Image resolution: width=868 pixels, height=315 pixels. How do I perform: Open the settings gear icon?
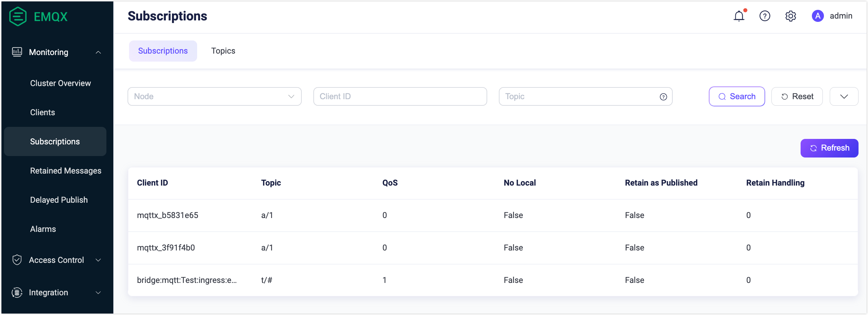pyautogui.click(x=790, y=16)
